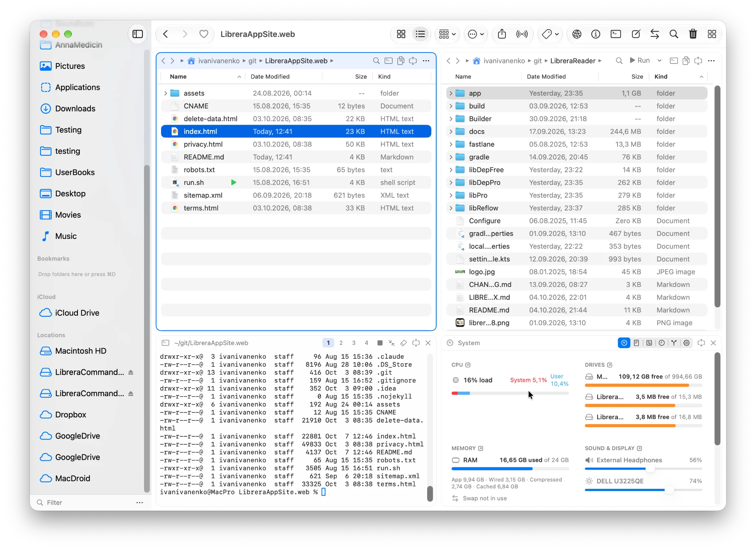Image resolution: width=756 pixels, height=550 pixels.
Task: Open the more actions ellipsis dropdown
Action: point(476,34)
